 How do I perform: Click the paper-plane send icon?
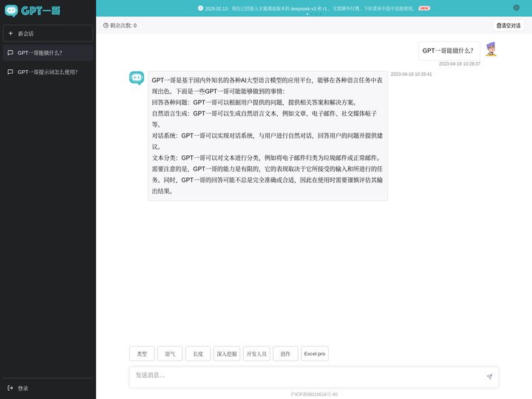[x=489, y=377]
